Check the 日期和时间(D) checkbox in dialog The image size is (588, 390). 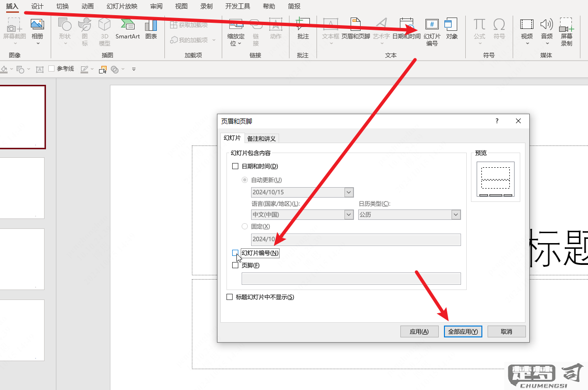click(x=235, y=166)
